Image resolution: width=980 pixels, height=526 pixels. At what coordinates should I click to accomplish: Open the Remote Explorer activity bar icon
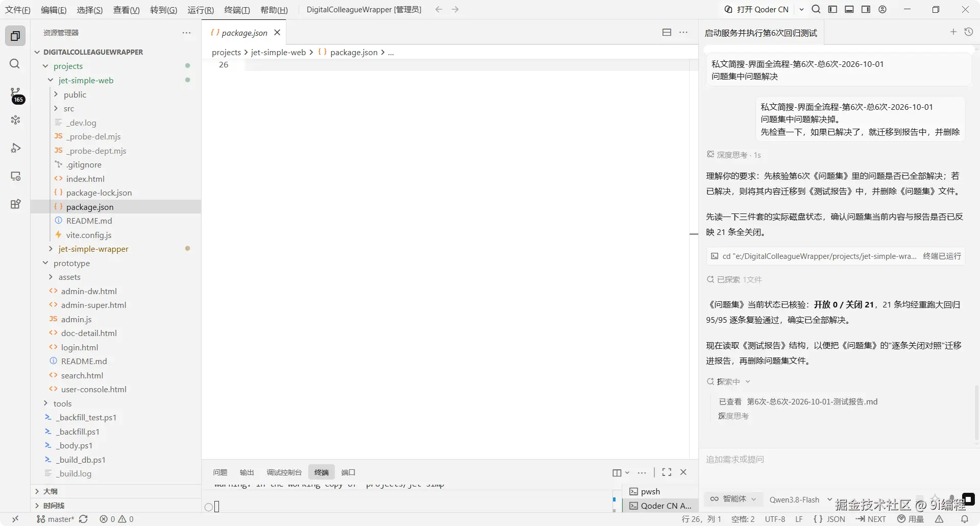pos(15,176)
